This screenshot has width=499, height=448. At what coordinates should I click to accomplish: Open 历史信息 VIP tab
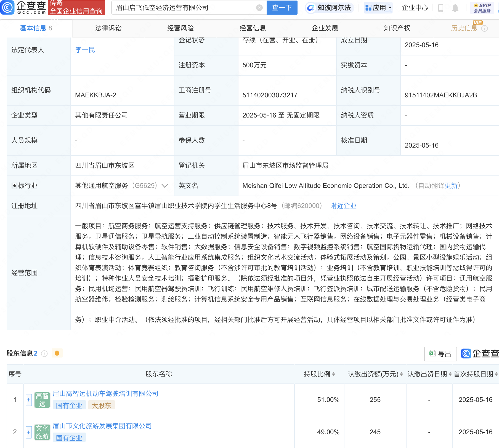(x=464, y=28)
